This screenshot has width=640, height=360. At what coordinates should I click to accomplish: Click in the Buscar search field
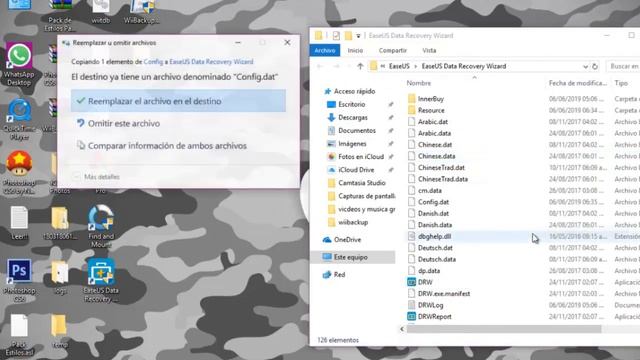point(622,66)
